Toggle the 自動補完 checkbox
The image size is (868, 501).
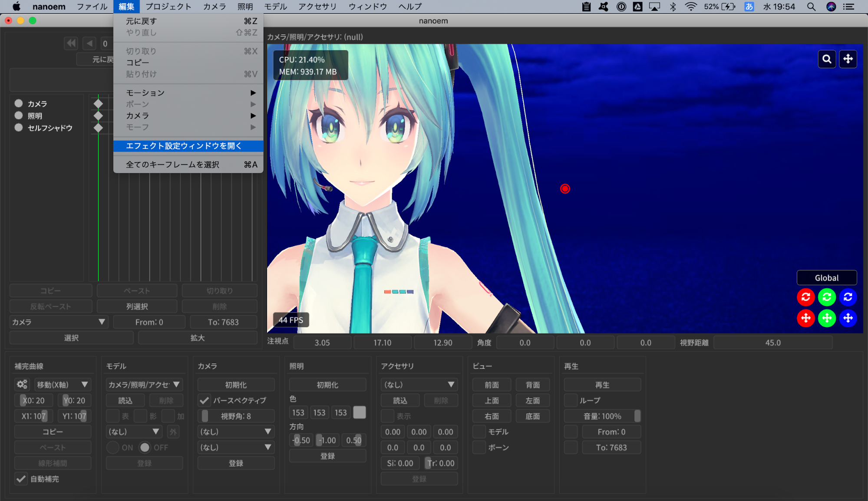tap(21, 479)
